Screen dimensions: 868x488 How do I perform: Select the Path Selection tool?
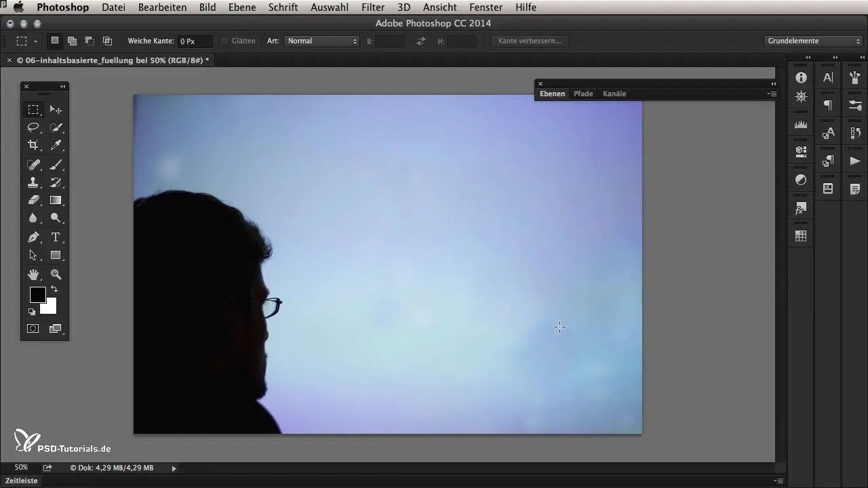click(33, 256)
